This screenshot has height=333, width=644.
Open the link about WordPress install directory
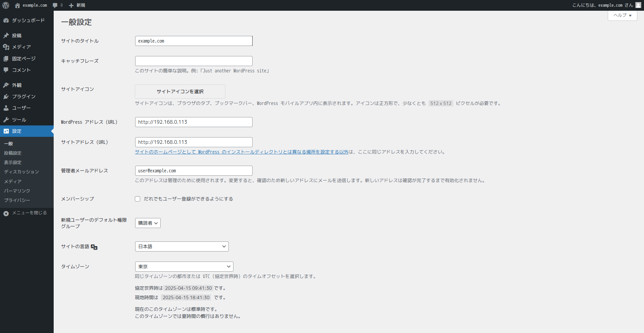pos(241,152)
